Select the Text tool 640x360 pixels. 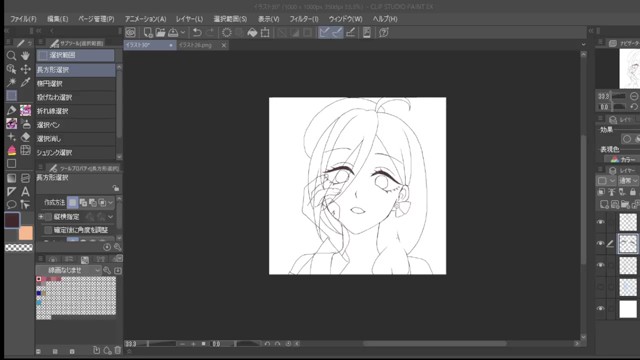pyautogui.click(x=25, y=191)
